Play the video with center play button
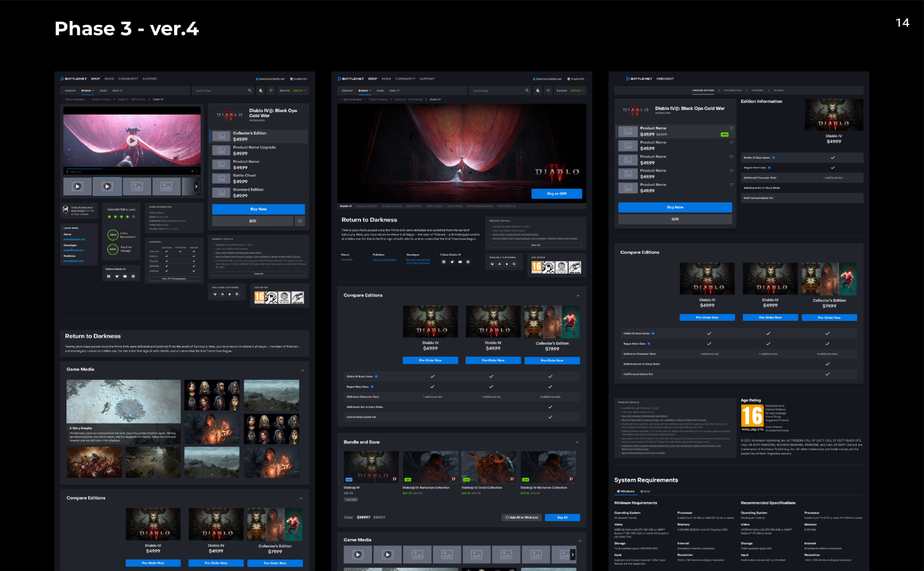This screenshot has height=571, width=924. [x=132, y=141]
